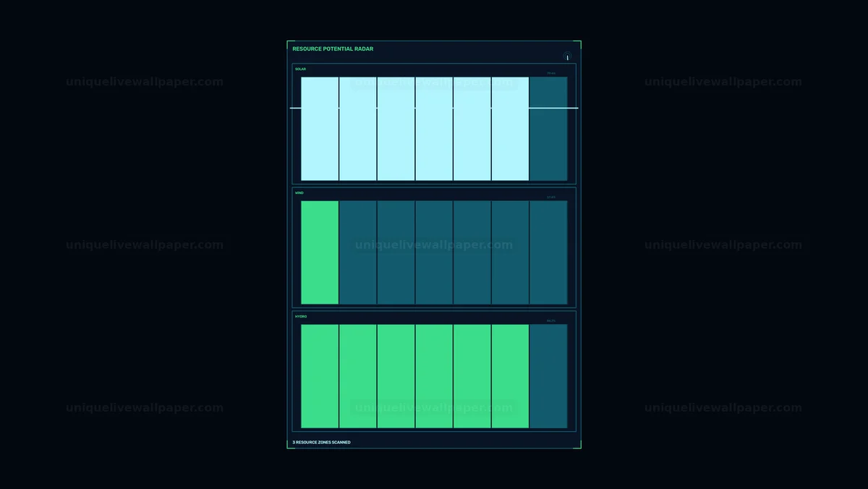Select the only lit segment in WIND bar
Image resolution: width=868 pixels, height=489 pixels.
tap(320, 252)
